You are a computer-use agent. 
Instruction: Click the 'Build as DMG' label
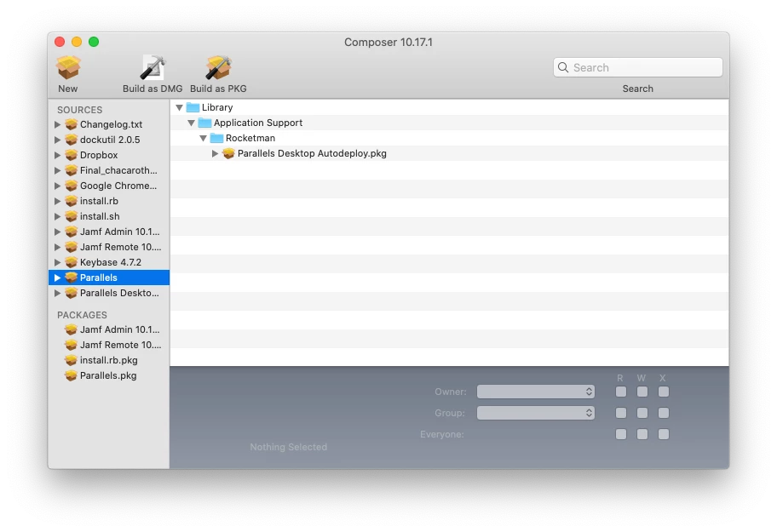[x=153, y=89]
